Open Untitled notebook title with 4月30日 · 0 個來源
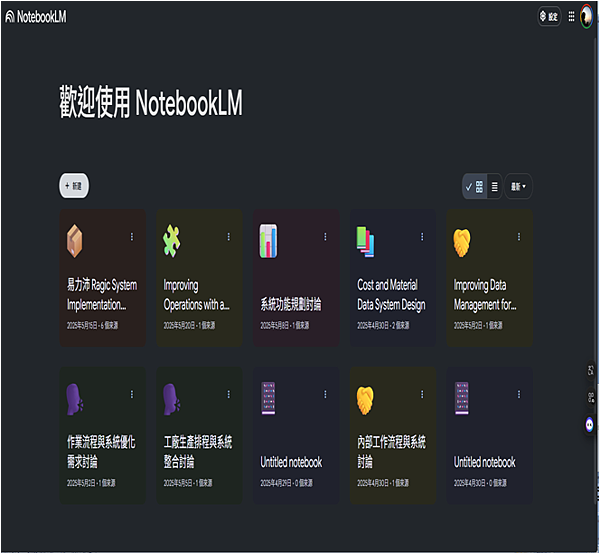 (x=484, y=462)
